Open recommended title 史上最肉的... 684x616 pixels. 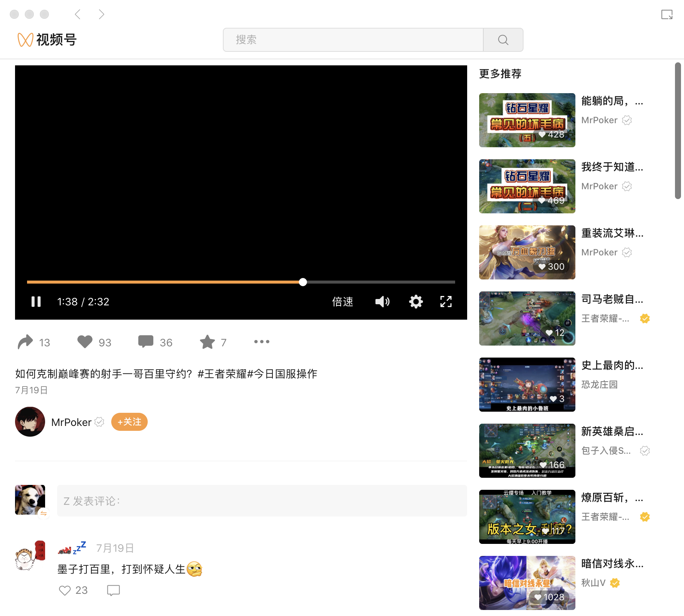coord(612,365)
